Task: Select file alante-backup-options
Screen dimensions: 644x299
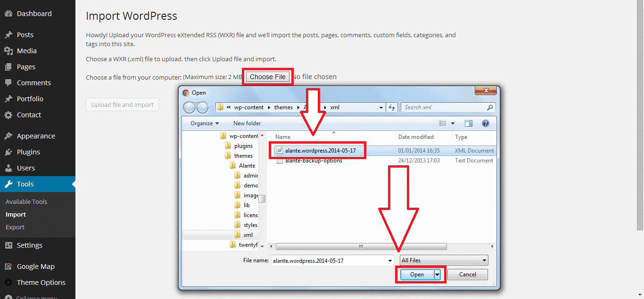Action: pyautogui.click(x=314, y=161)
